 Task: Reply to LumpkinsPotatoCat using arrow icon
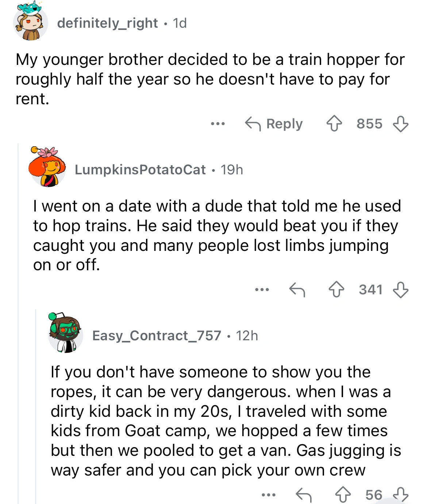coord(297,290)
